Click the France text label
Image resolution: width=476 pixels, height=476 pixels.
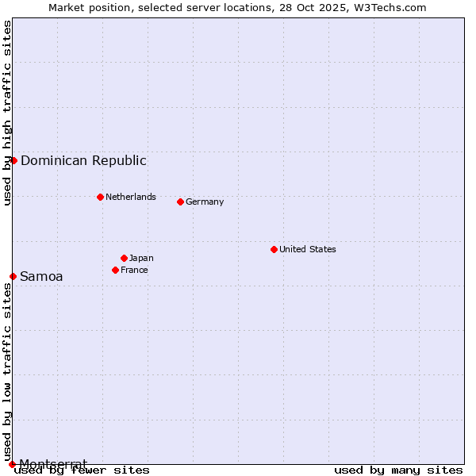click(x=134, y=270)
